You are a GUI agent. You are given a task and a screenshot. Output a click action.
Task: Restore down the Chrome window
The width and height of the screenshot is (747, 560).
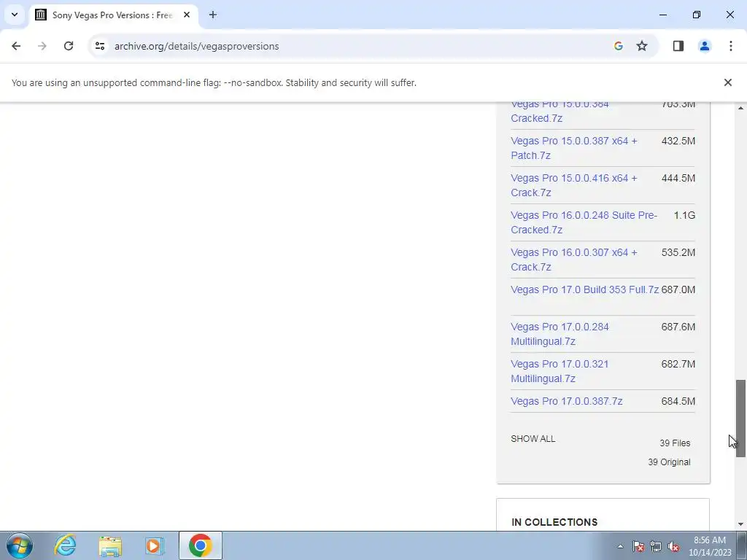click(696, 15)
